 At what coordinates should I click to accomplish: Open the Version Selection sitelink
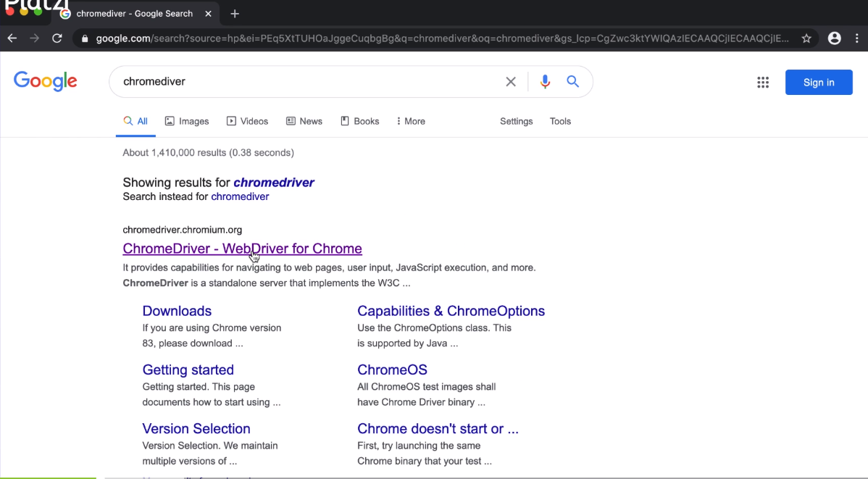coord(196,428)
